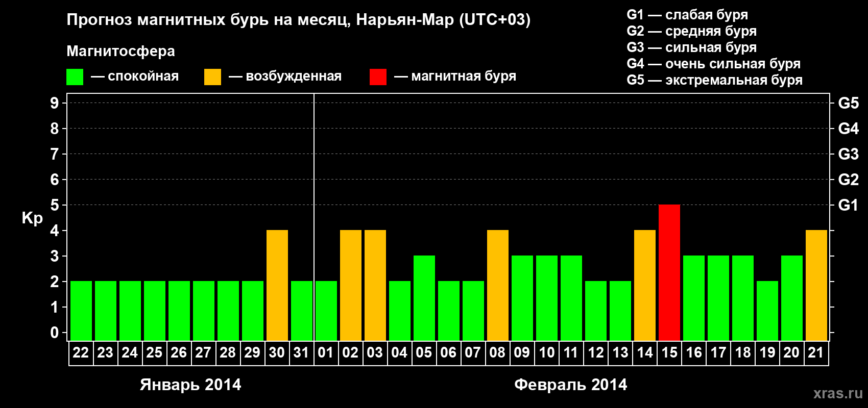Click the date label '07' on axis
868x408 pixels.
(x=473, y=352)
